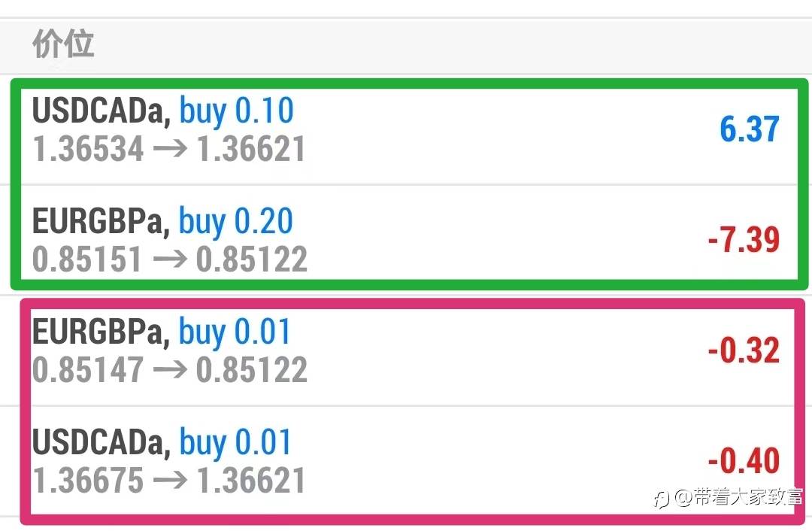
Task: Click the -0.32 loss value
Action: (744, 351)
